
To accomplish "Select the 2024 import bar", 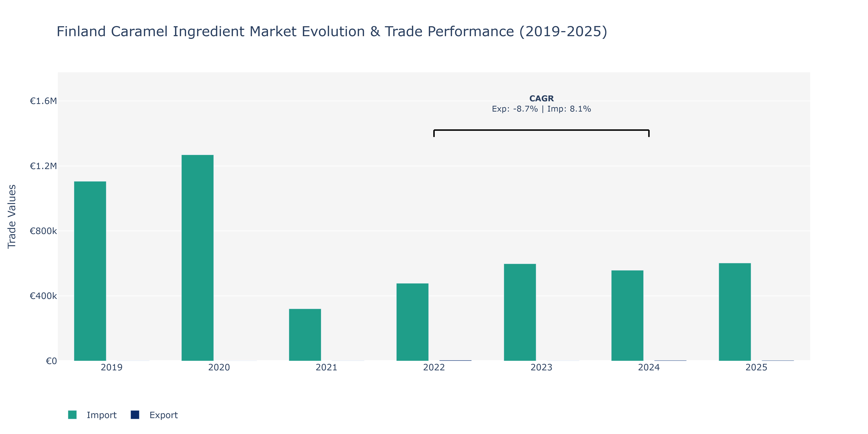I will 627,315.
